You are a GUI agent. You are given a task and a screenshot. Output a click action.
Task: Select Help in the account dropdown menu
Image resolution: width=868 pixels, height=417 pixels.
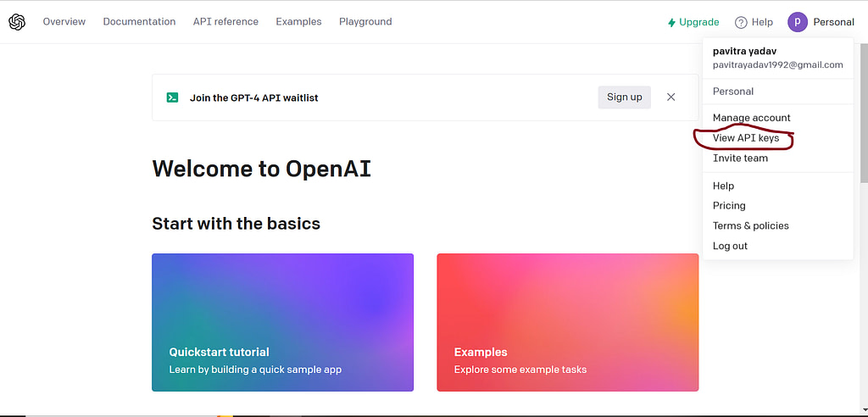coord(723,186)
